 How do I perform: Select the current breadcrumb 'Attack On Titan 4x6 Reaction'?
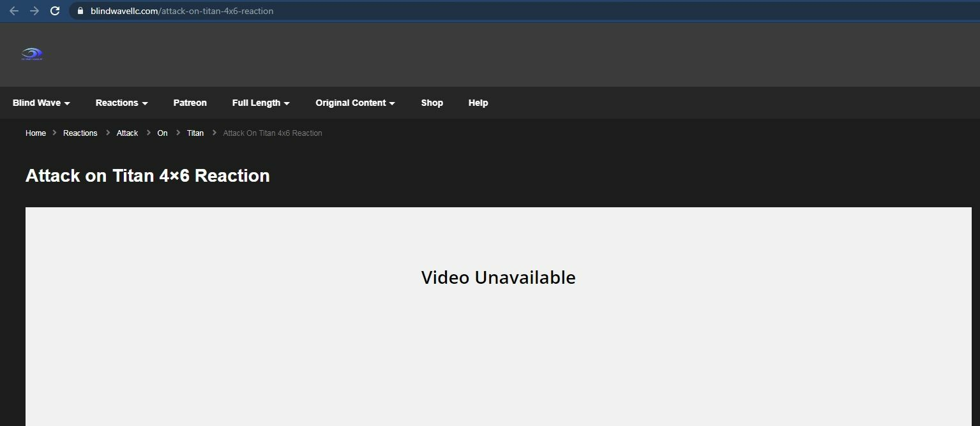tap(273, 133)
